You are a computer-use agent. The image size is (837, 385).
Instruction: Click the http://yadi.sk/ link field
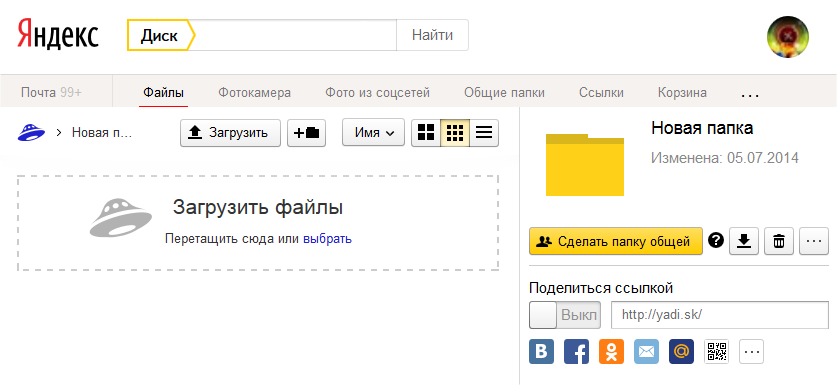pos(720,315)
